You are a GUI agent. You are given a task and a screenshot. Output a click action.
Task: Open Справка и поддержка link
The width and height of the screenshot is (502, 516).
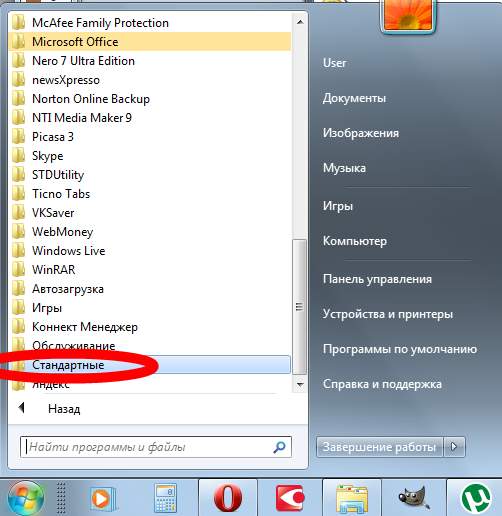click(x=382, y=384)
